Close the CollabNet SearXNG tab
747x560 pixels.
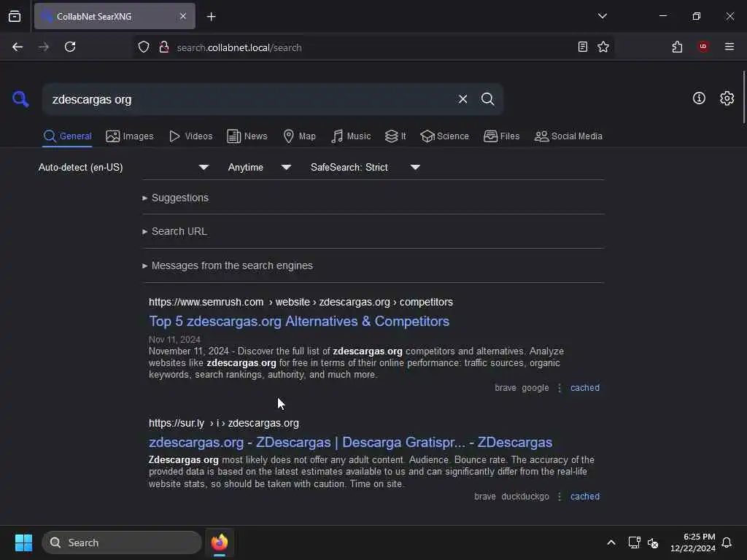coord(183,16)
